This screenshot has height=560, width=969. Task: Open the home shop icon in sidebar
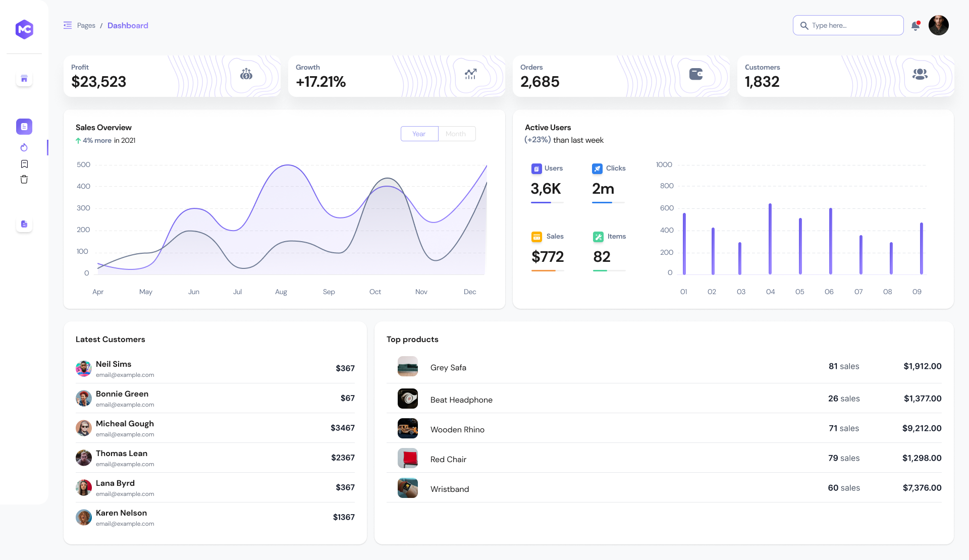pos(24,79)
